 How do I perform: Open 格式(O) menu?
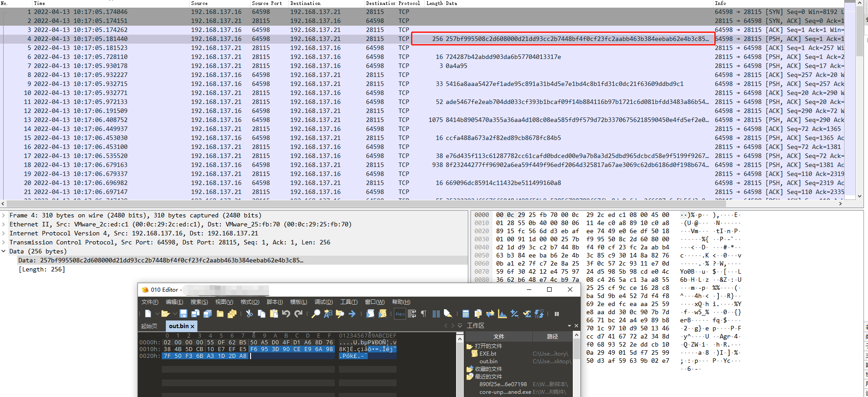(x=250, y=302)
